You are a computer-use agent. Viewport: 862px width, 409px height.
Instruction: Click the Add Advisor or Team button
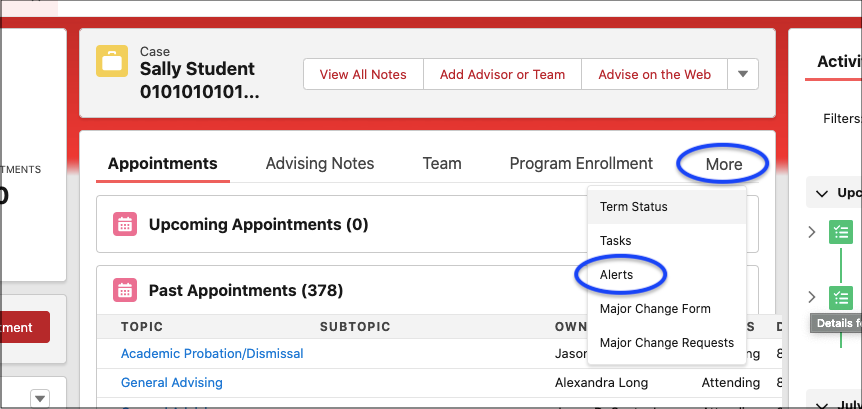pos(502,74)
